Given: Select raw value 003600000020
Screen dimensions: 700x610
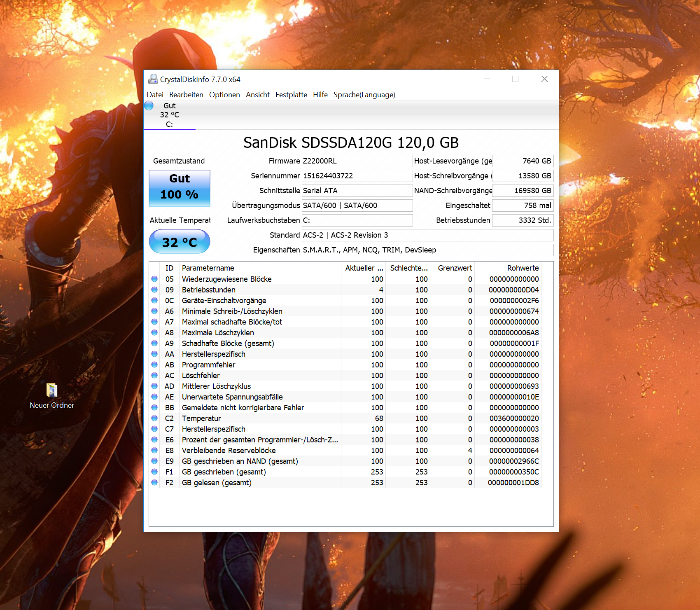Looking at the screenshot, I should 514,418.
